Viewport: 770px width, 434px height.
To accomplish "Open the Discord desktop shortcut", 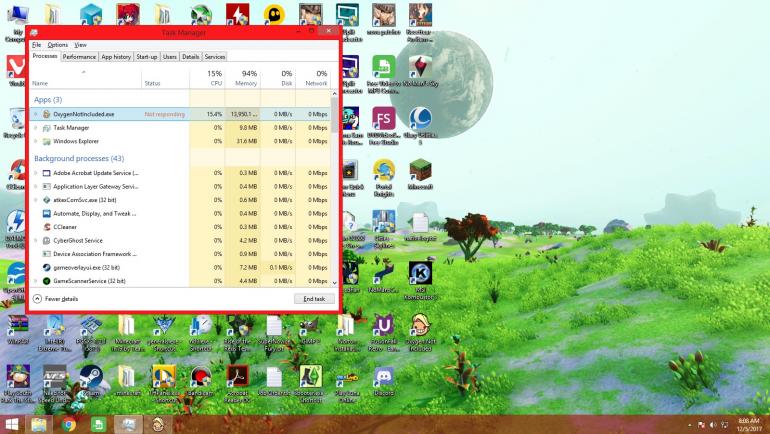I will (x=384, y=381).
